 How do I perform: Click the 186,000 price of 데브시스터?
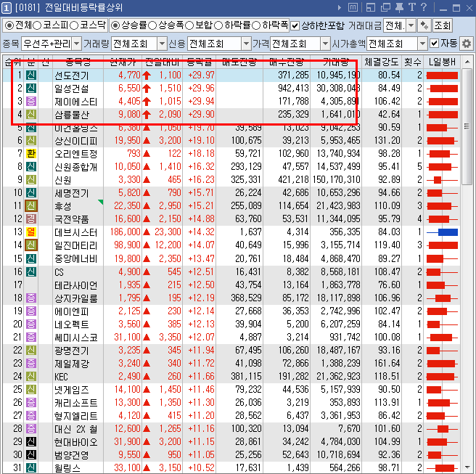click(x=125, y=232)
